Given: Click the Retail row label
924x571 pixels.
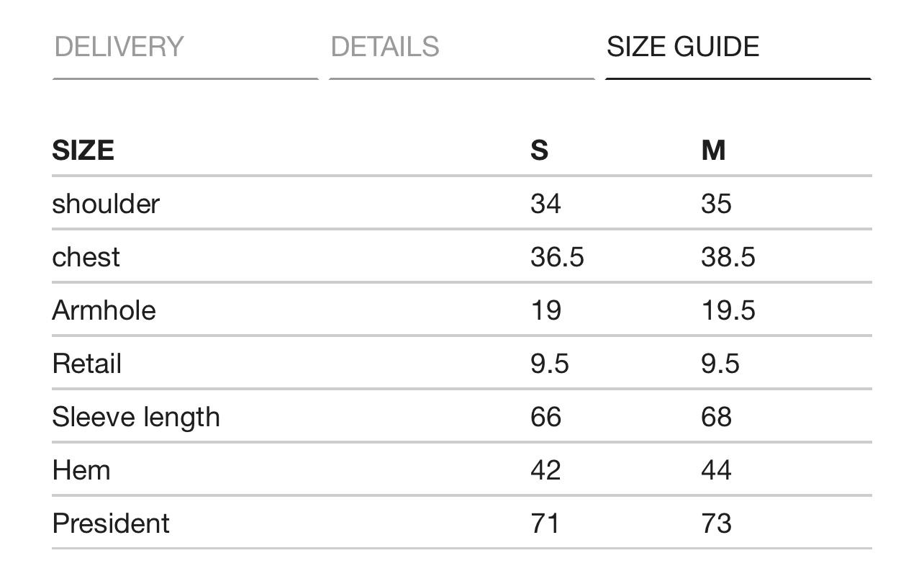Looking at the screenshot, I should click(86, 364).
